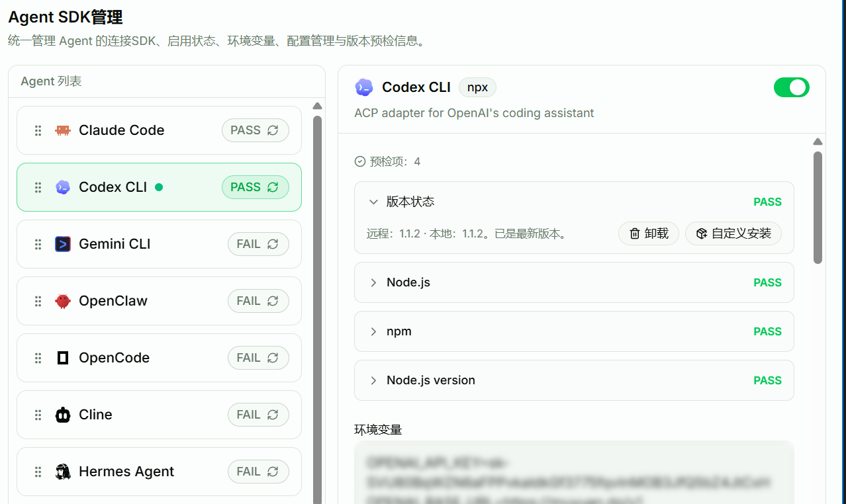The image size is (846, 504).
Task: Grab the drag handle of Gemini CLI
Action: point(38,244)
